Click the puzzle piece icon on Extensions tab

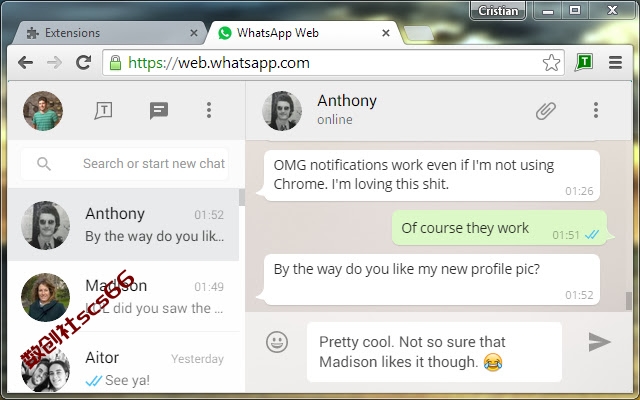[x=32, y=33]
